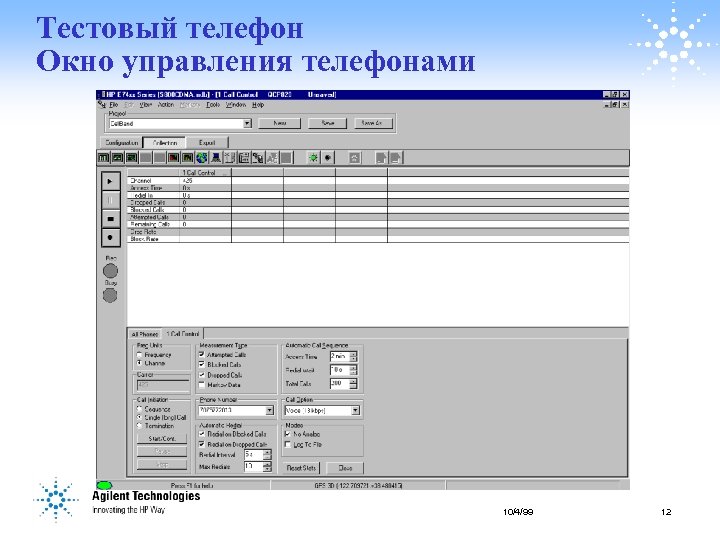The width and height of the screenshot is (720, 540).
Task: Click the app icon left of File menu
Action: [102, 105]
